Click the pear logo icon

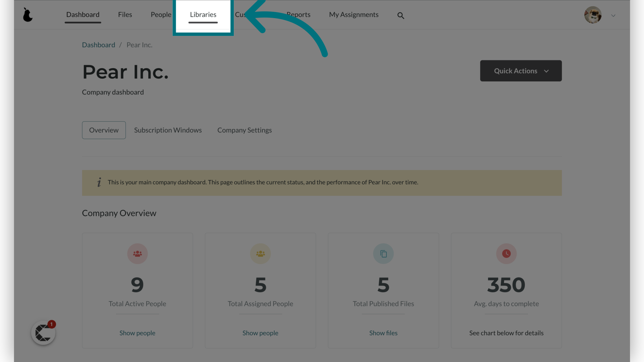point(28,15)
